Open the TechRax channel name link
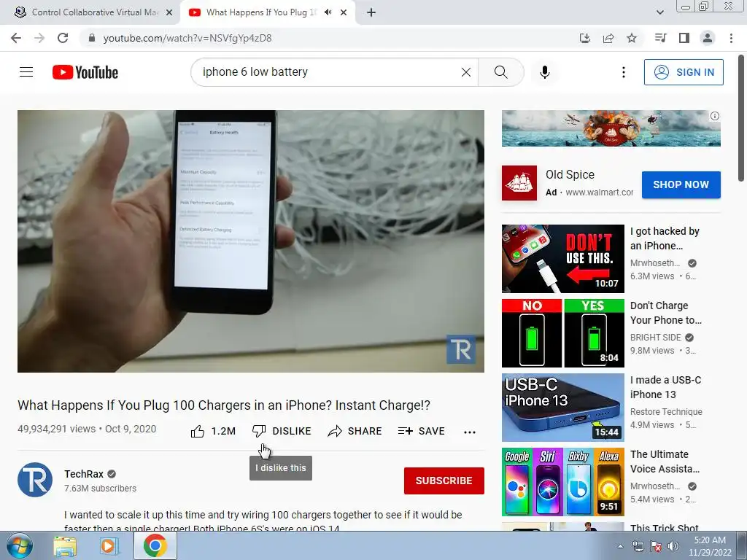Viewport: 747px width, 560px height. point(84,474)
